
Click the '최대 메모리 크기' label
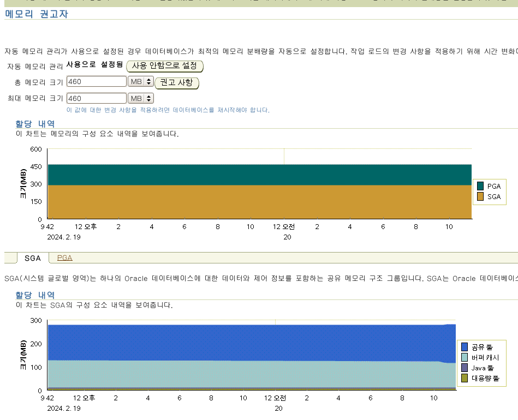[x=35, y=98]
